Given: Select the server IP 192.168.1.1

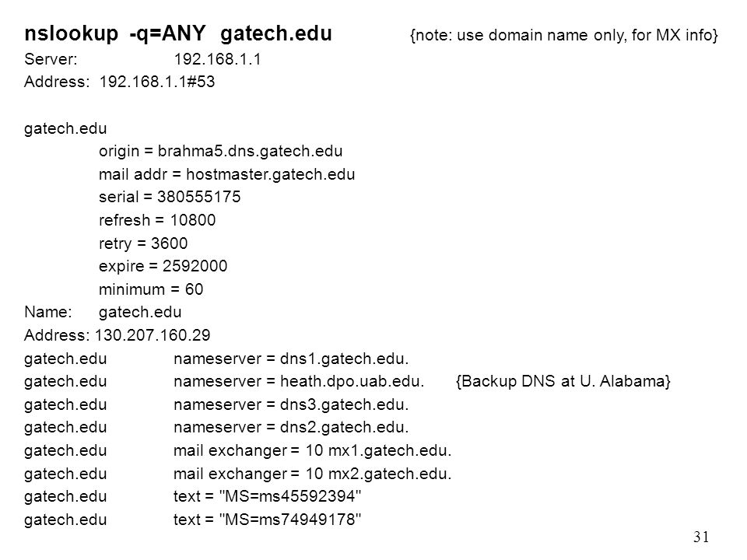Looking at the screenshot, I should coord(217,59).
